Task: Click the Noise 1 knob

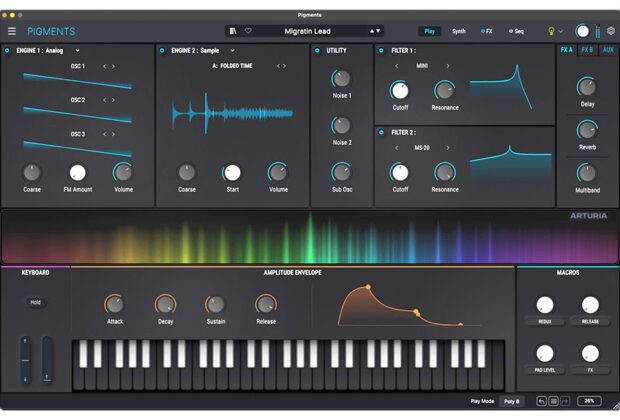Action: click(341, 79)
